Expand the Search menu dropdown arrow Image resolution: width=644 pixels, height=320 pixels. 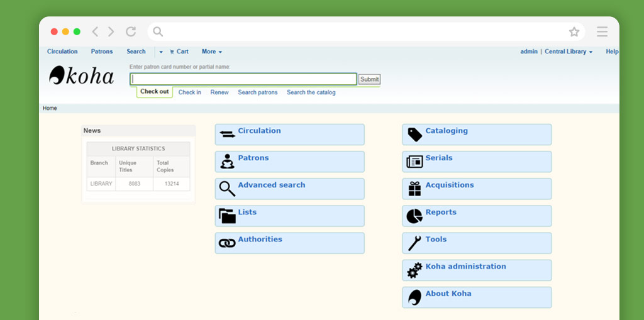click(161, 52)
